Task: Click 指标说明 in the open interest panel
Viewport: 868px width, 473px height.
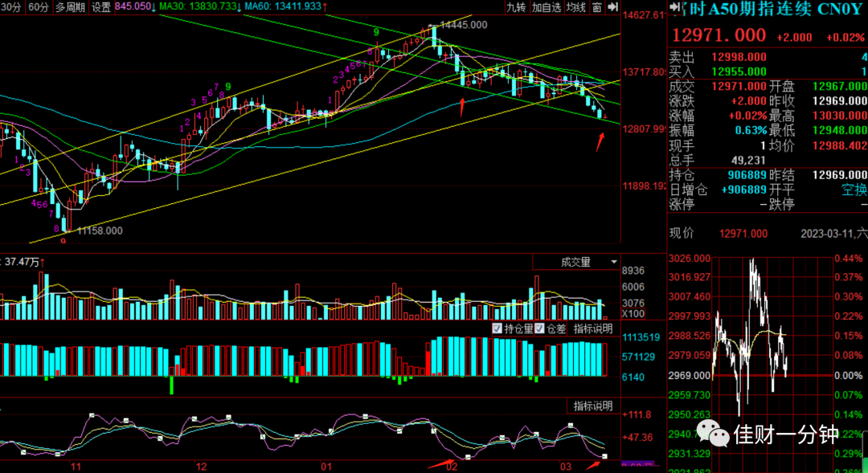Action: coord(593,328)
